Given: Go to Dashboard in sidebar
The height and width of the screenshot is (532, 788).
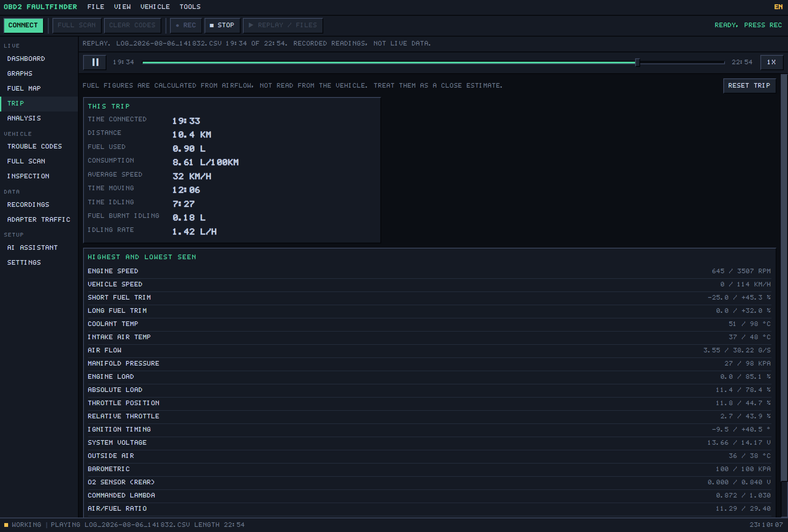Looking at the screenshot, I should point(39,59).
